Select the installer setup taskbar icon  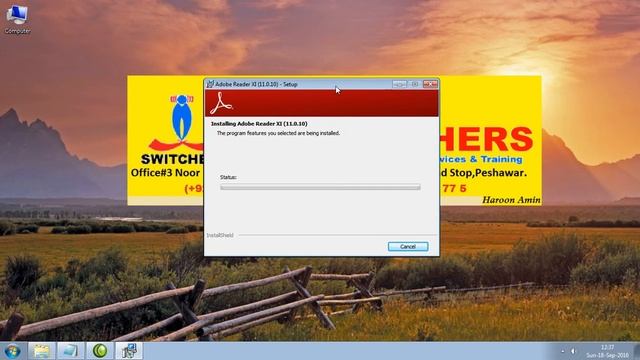129,351
